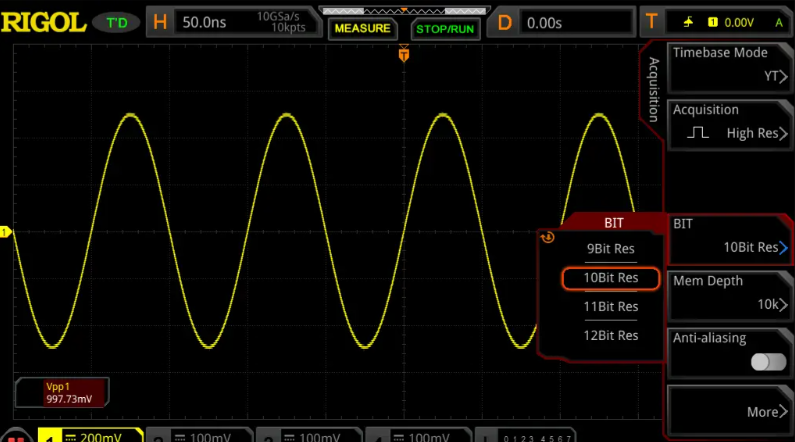The width and height of the screenshot is (795, 442).
Task: Click the 0.00V trigger level value
Action: pyautogui.click(x=739, y=23)
